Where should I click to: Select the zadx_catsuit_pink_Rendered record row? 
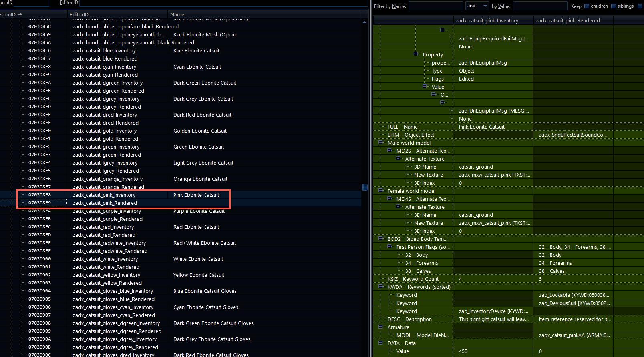point(180,203)
